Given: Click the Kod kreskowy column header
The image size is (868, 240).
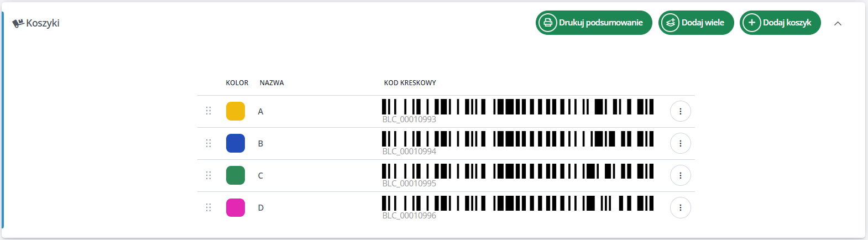Looking at the screenshot, I should coord(410,83).
